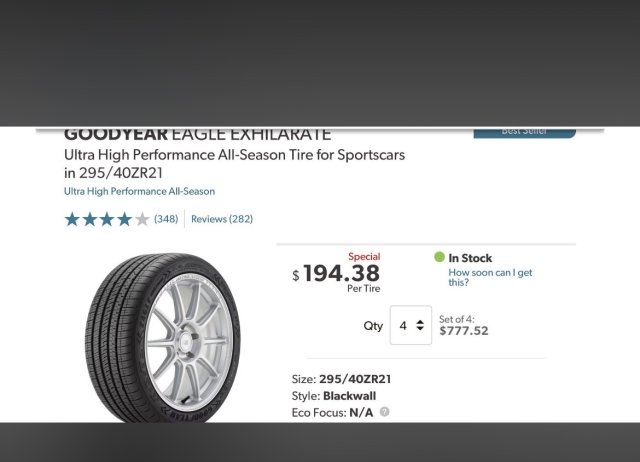Open Ultra High Performance All-Season category link

click(x=139, y=191)
